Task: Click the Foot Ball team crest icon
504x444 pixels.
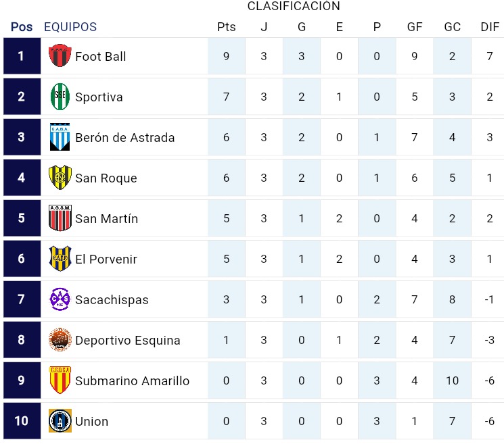Action: point(60,56)
